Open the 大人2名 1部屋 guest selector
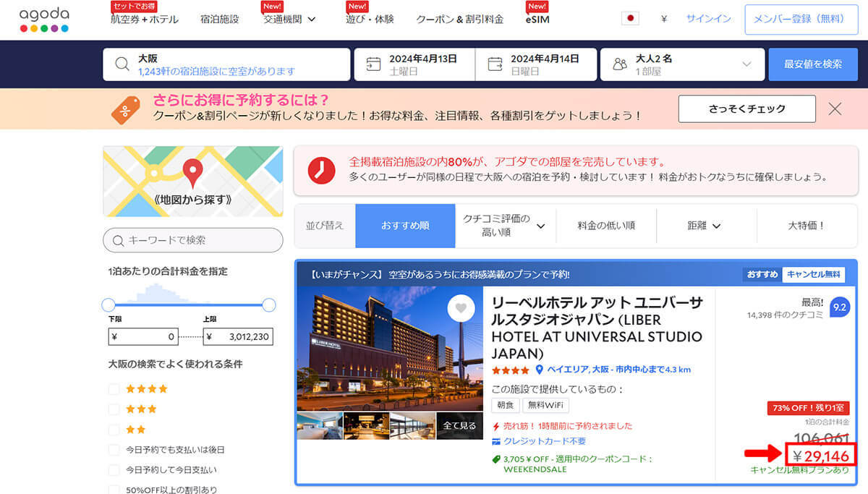The height and width of the screenshot is (494, 868). [682, 64]
